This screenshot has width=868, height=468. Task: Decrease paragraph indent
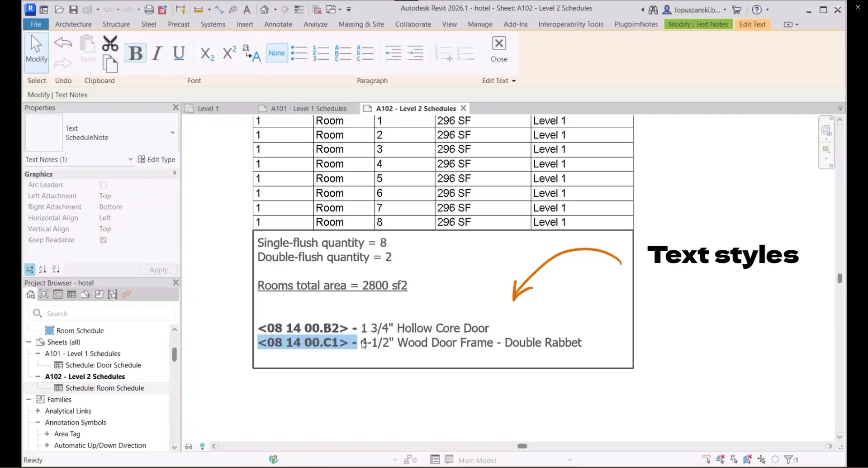click(393, 53)
